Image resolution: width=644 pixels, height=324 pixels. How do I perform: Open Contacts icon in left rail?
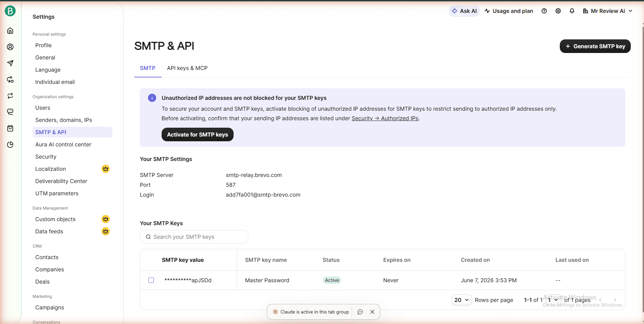tap(10, 47)
